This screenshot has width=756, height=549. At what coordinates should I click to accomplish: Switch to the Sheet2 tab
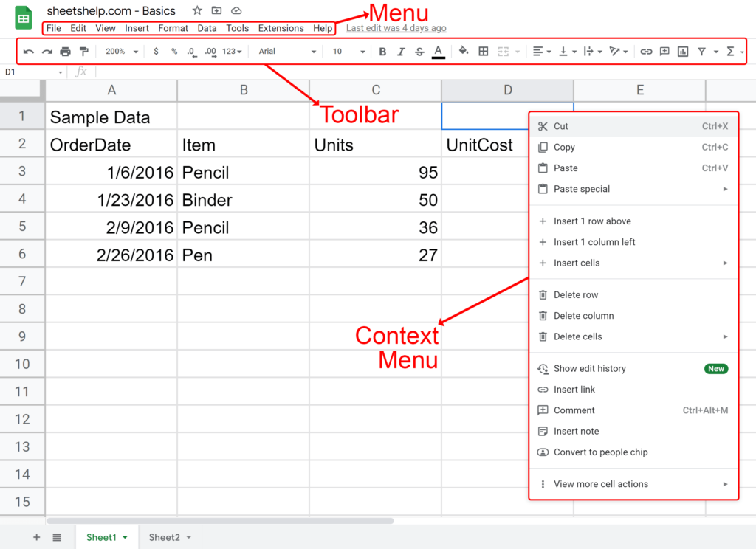[165, 537]
